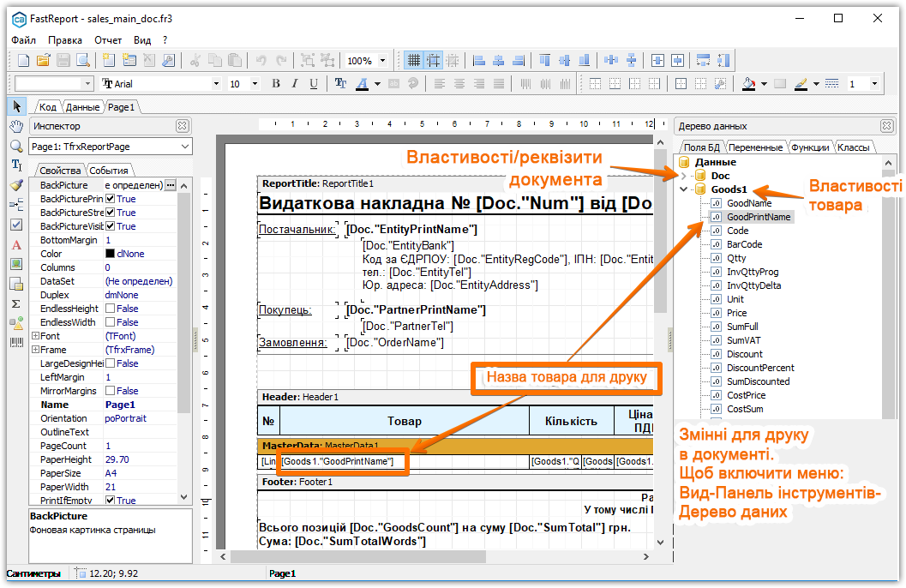This screenshot has width=906, height=588.
Task: Toggle the BackPictureStretched checkbox
Action: (111, 213)
